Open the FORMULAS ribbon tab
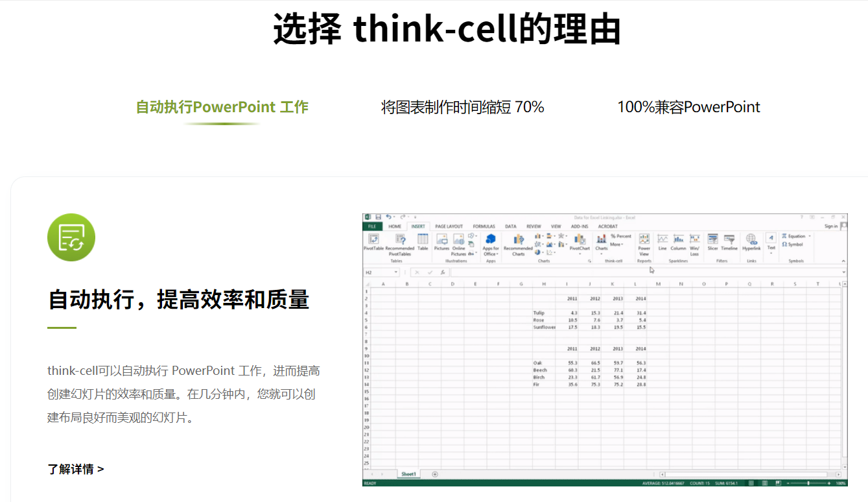Viewport: 868px width, 502px height. click(x=484, y=226)
